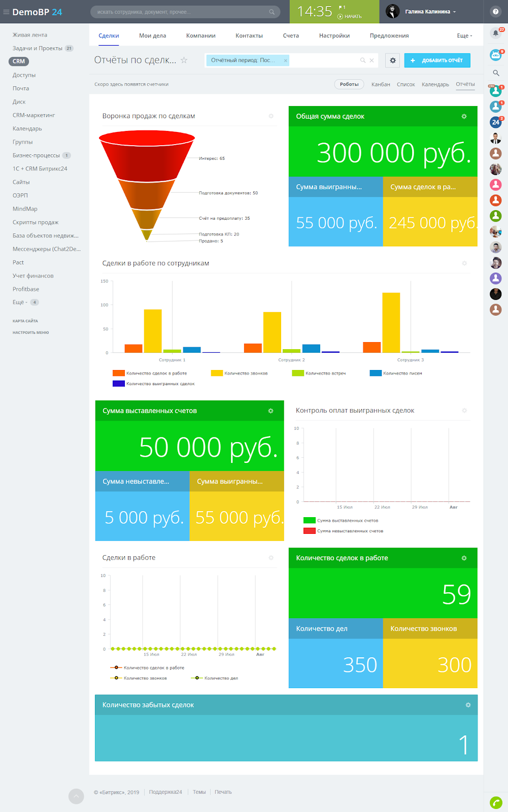Screen dimensions: 508x812
Task: Open settings gear of 'Общая сумма сделок' widget
Action: pyautogui.click(x=464, y=116)
